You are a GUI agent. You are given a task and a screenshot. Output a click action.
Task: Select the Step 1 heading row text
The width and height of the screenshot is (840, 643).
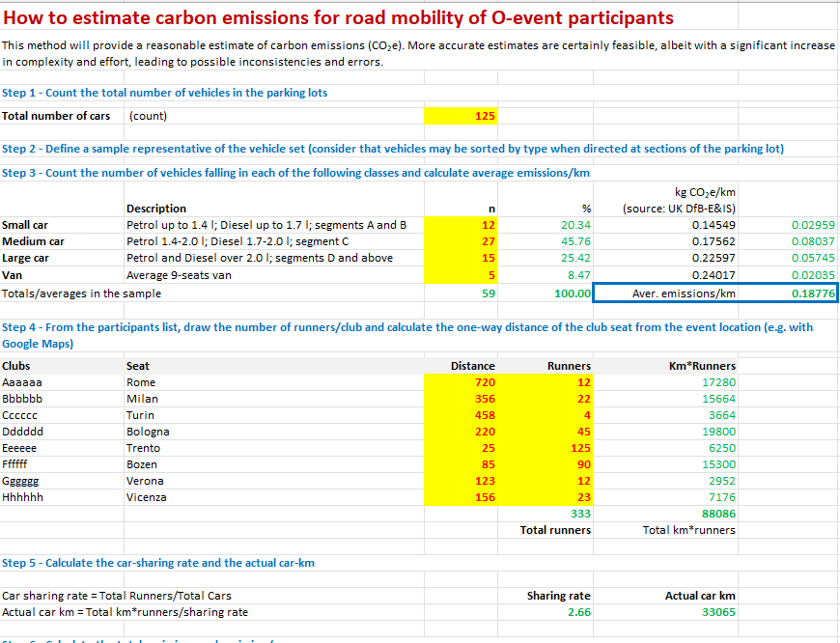pyautogui.click(x=165, y=93)
